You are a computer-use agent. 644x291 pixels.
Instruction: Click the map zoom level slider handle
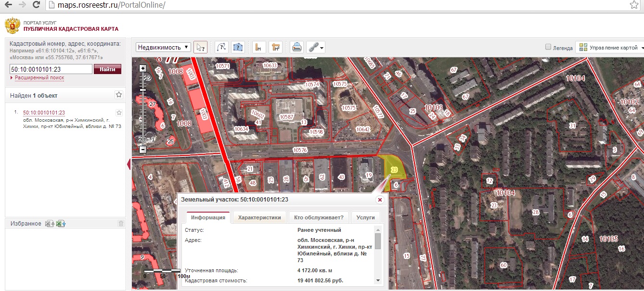pyautogui.click(x=142, y=89)
